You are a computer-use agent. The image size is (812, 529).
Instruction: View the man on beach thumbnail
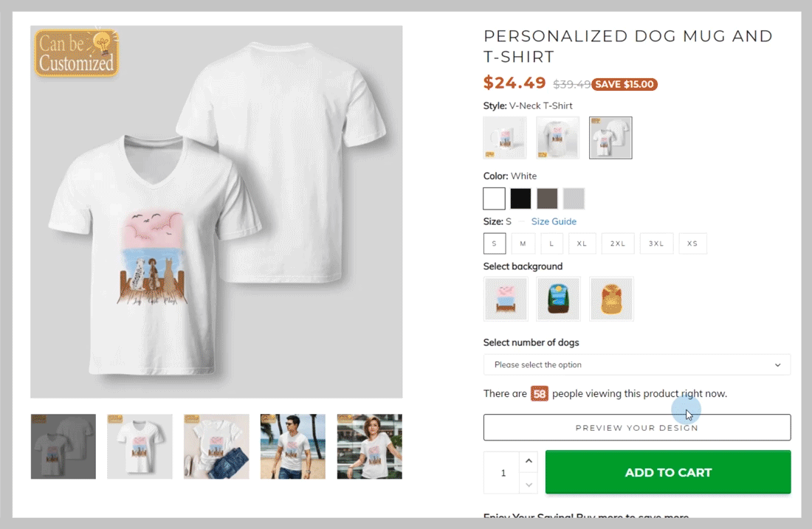pos(293,446)
